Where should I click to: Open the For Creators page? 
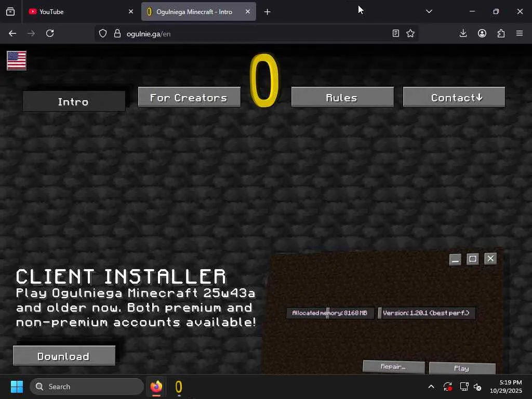(x=189, y=97)
